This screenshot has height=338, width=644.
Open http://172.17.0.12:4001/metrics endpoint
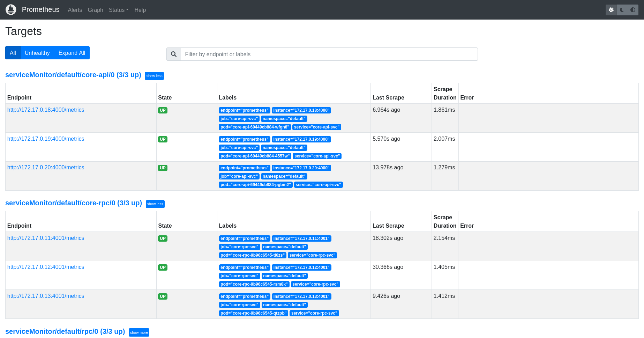[x=46, y=267]
